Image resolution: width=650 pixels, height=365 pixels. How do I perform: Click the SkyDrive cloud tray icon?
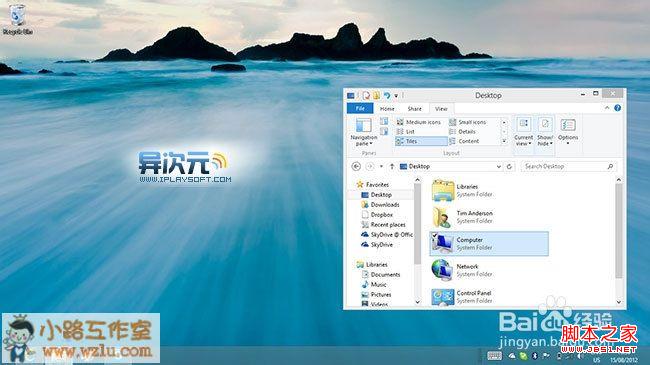[512, 356]
